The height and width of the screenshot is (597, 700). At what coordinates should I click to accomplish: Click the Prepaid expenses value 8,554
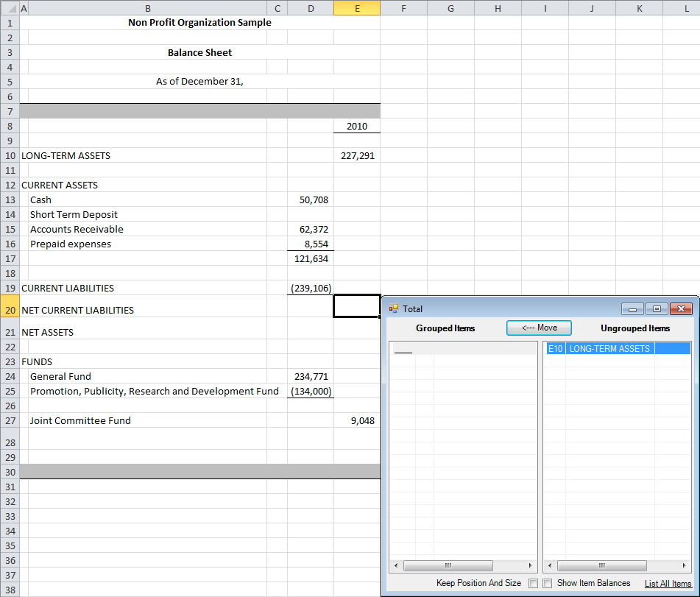[311, 244]
